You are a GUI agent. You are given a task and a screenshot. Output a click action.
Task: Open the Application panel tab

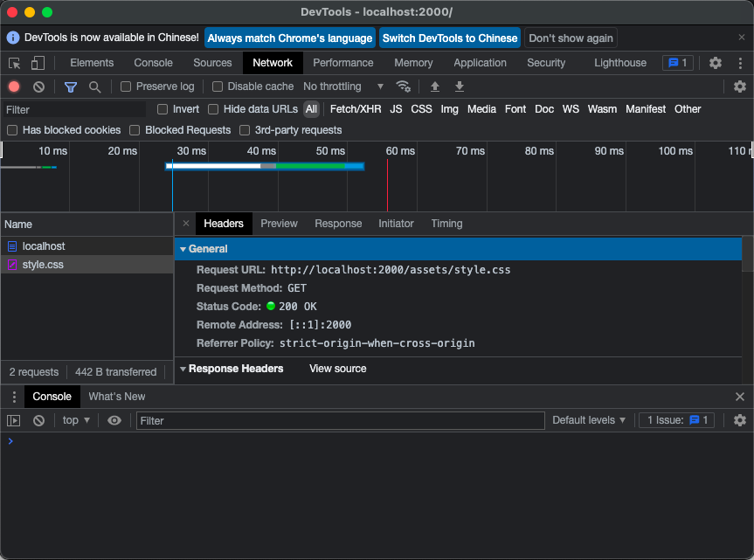[x=480, y=63]
